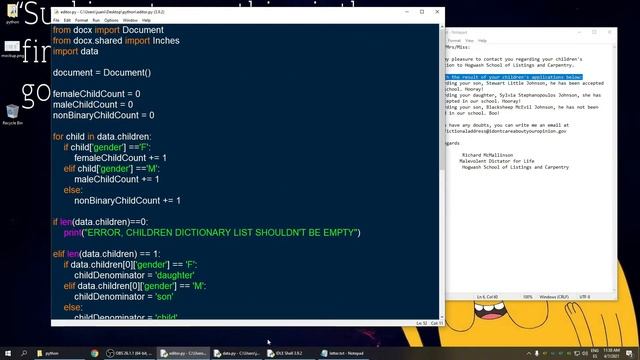This screenshot has height=360, width=640.
Task: Open View menu in Notepad window
Action: pos(469,40)
